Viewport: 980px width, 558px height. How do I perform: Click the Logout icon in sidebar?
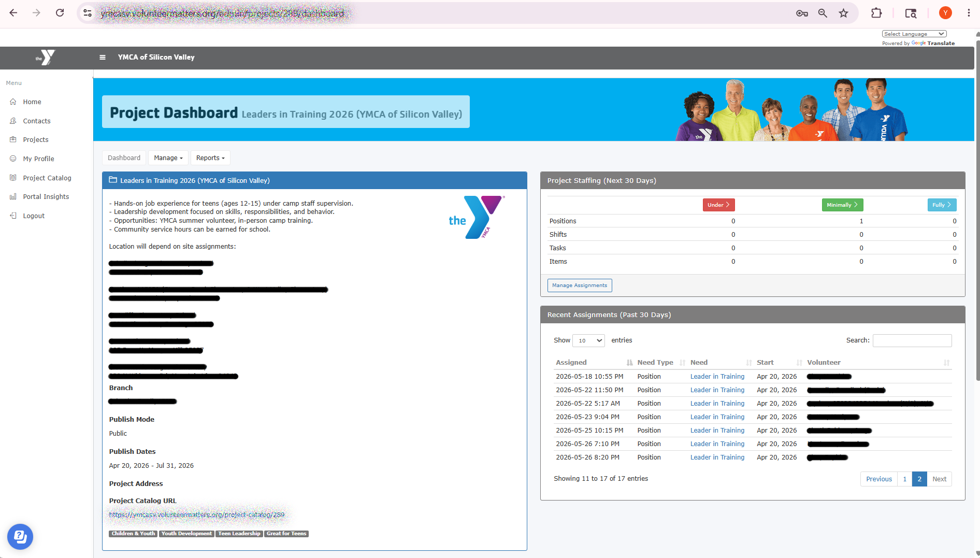(x=13, y=216)
